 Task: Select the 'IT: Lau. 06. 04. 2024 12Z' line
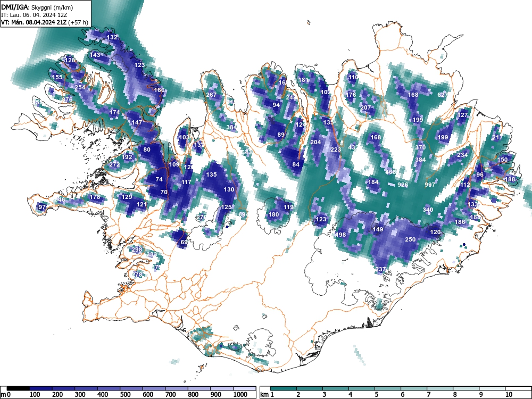coord(34,15)
